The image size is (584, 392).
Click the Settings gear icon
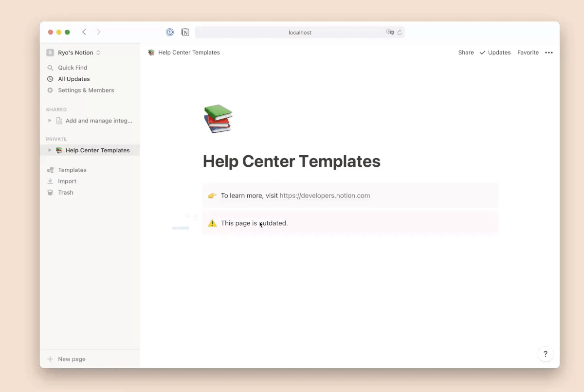(x=50, y=90)
